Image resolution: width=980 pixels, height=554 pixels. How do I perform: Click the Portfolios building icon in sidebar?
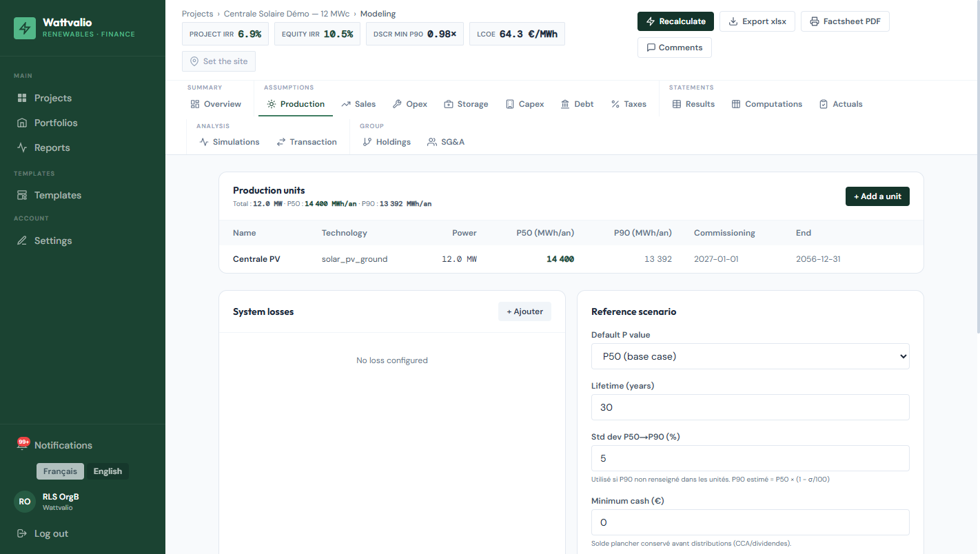click(22, 123)
